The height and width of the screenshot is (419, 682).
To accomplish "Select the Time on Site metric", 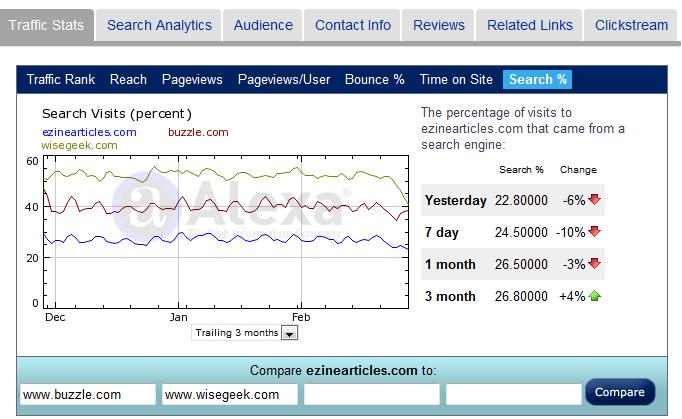I will click(x=456, y=80).
